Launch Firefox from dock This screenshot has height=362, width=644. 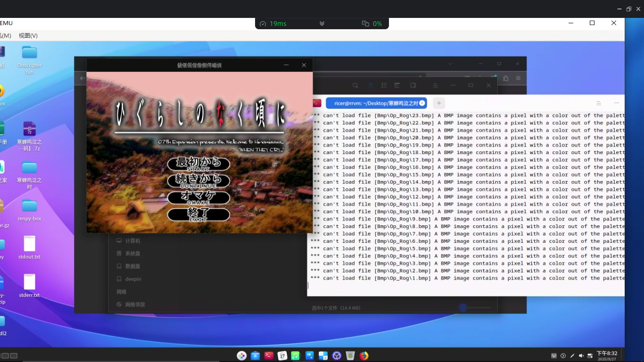click(x=364, y=356)
